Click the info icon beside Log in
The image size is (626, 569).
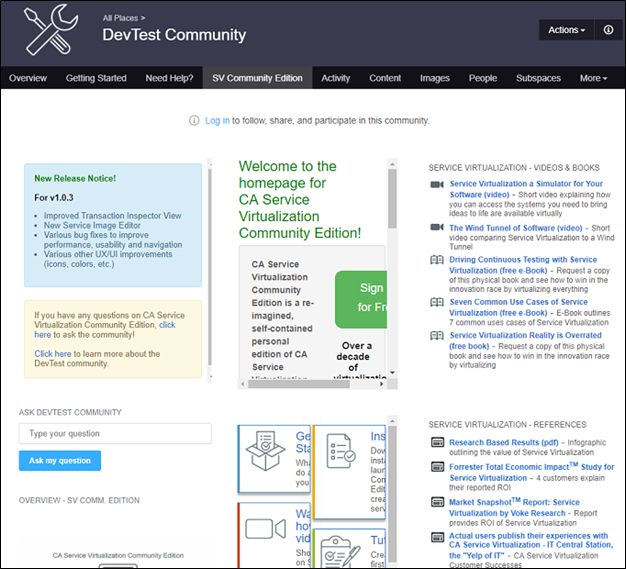tap(194, 120)
